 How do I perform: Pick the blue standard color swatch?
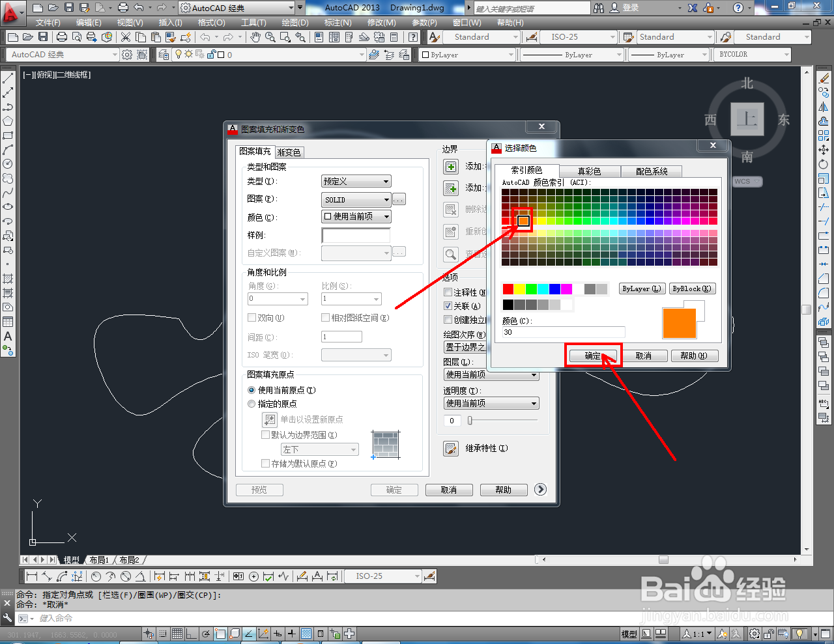[x=554, y=289]
